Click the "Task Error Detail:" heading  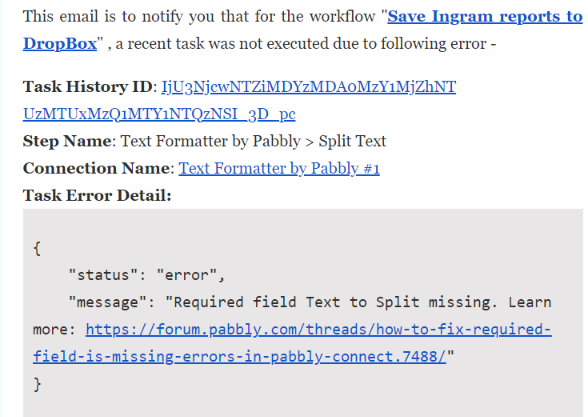coord(97,195)
